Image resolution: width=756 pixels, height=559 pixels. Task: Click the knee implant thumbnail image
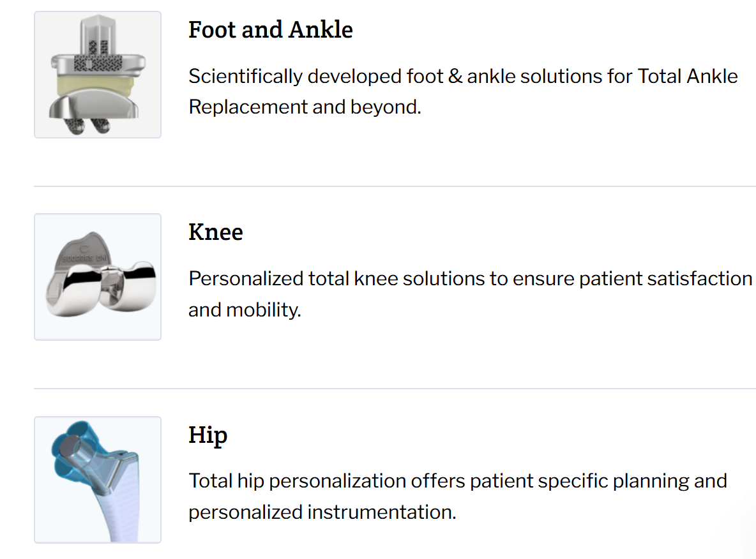pyautogui.click(x=98, y=277)
